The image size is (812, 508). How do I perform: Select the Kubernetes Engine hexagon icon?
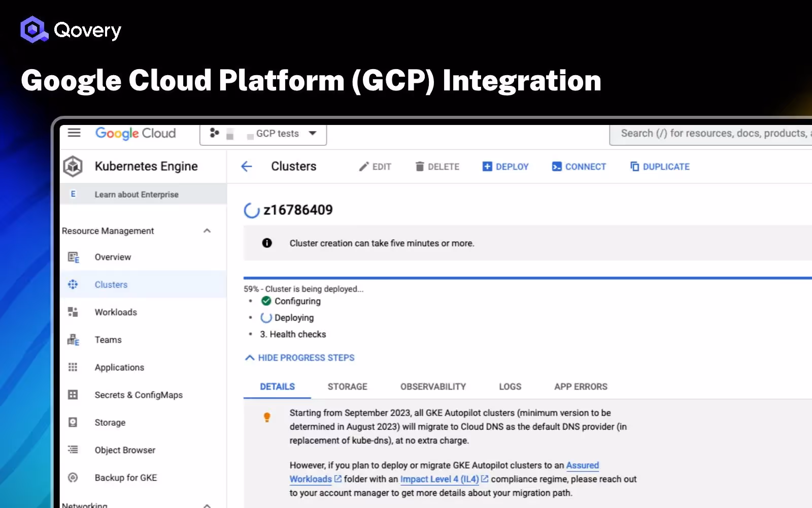[x=73, y=166]
